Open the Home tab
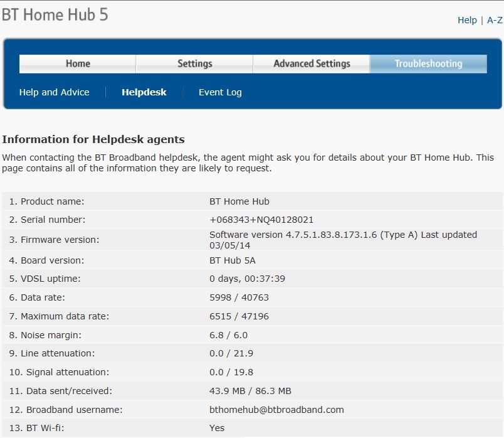The width and height of the screenshot is (504, 438). [78, 64]
